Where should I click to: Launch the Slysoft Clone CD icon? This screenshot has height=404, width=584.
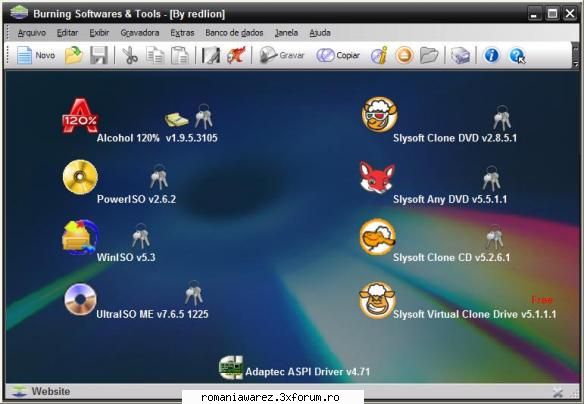point(378,237)
